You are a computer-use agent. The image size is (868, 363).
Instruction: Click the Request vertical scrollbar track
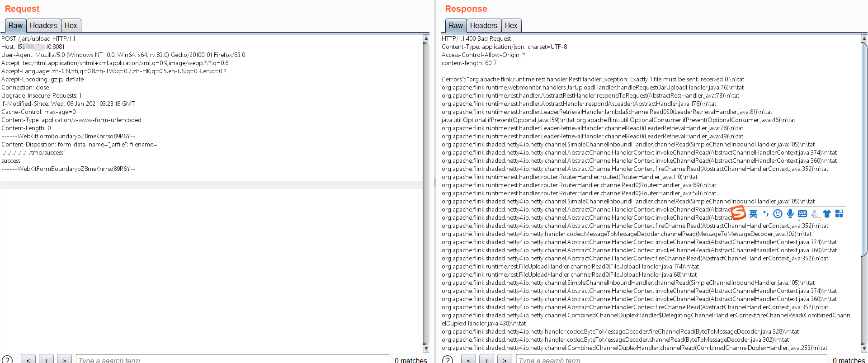pyautogui.click(x=426, y=193)
